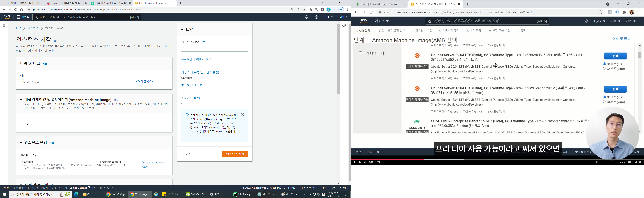Open Internet Explorer from the taskbar
The image size is (644, 198).
click(x=156, y=194)
